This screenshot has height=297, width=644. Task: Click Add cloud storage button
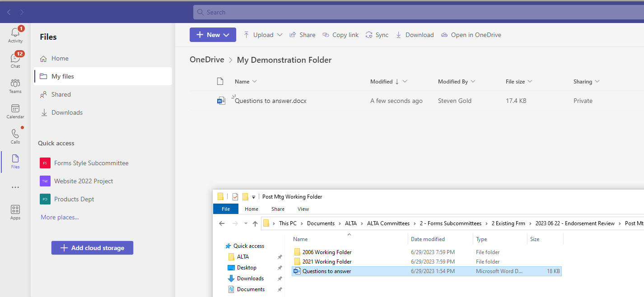click(92, 248)
